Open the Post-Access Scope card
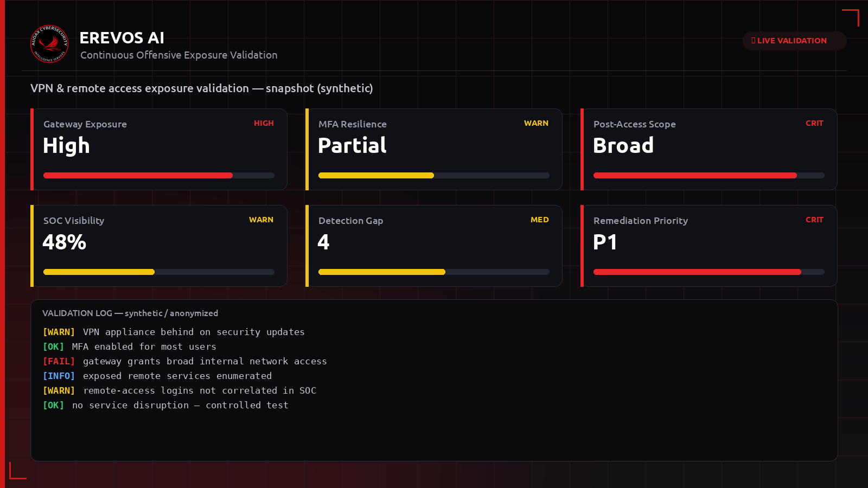The height and width of the screenshot is (488, 868). (x=709, y=150)
